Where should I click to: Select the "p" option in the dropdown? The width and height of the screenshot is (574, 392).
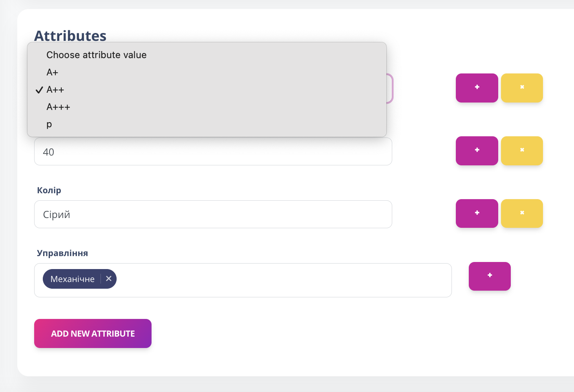pos(49,124)
